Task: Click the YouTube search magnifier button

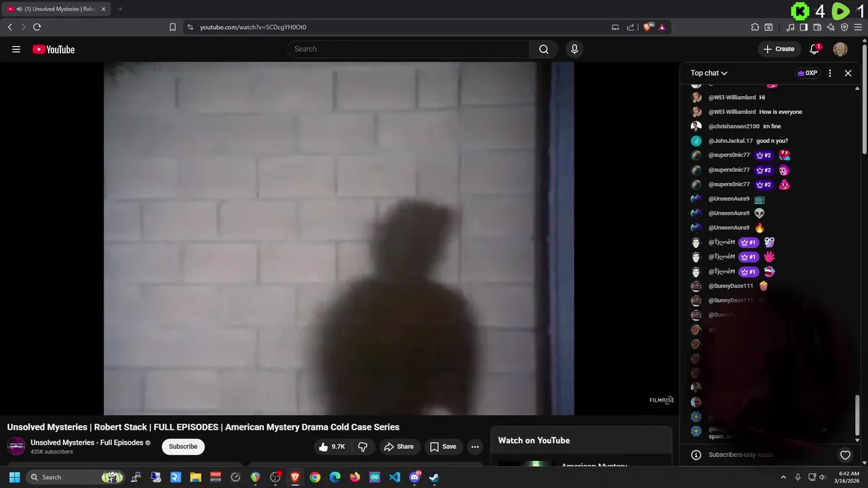Action: tap(544, 49)
